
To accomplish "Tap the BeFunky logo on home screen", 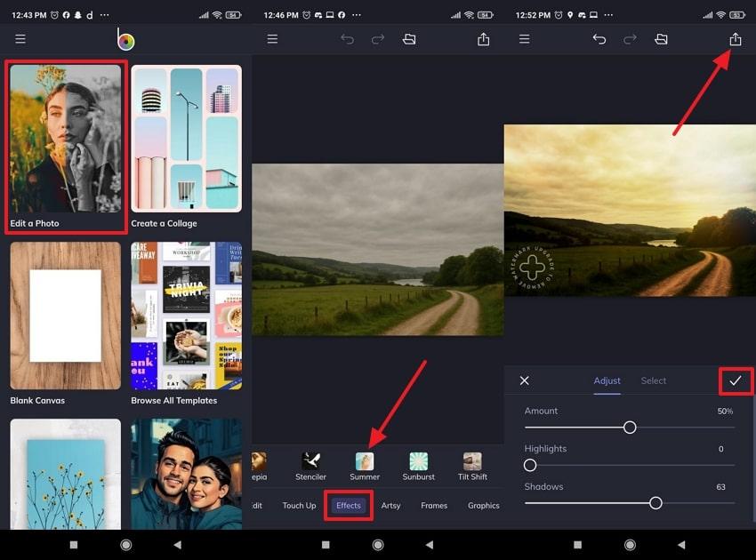I will coord(125,39).
